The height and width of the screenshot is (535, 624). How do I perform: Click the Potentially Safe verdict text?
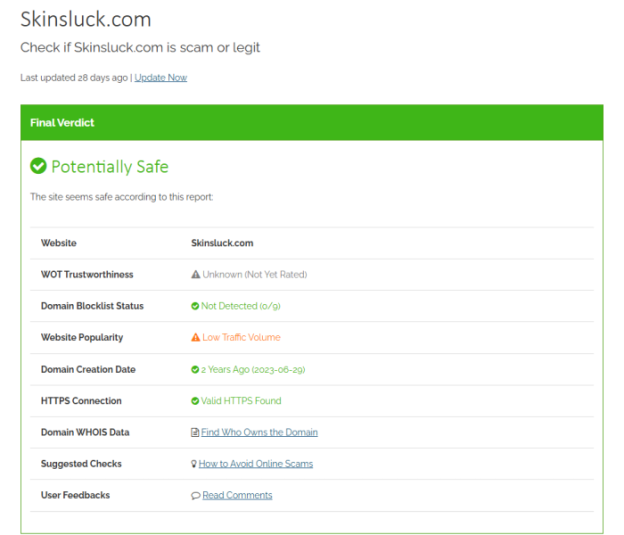[110, 166]
